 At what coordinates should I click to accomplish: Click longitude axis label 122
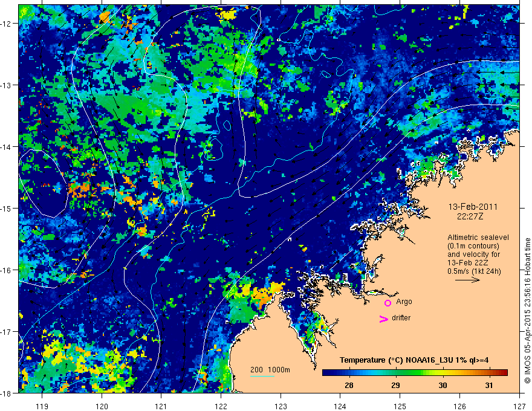[221, 406]
